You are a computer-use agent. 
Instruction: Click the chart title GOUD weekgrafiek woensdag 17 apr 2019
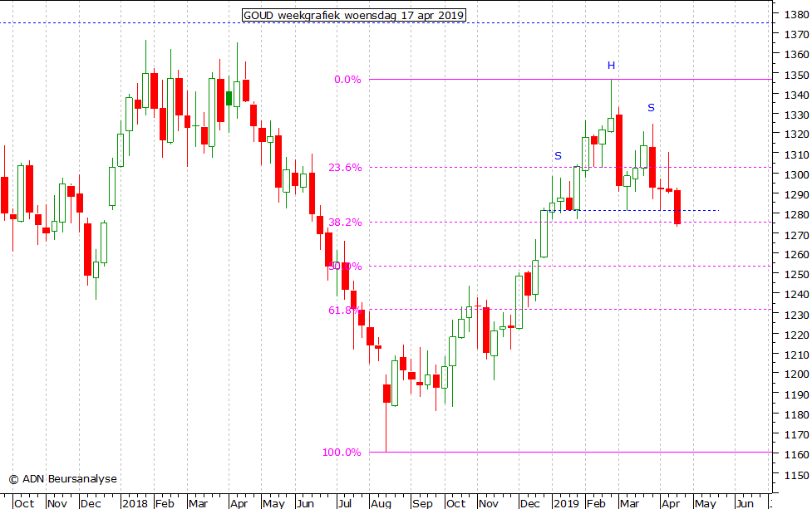coord(354,16)
